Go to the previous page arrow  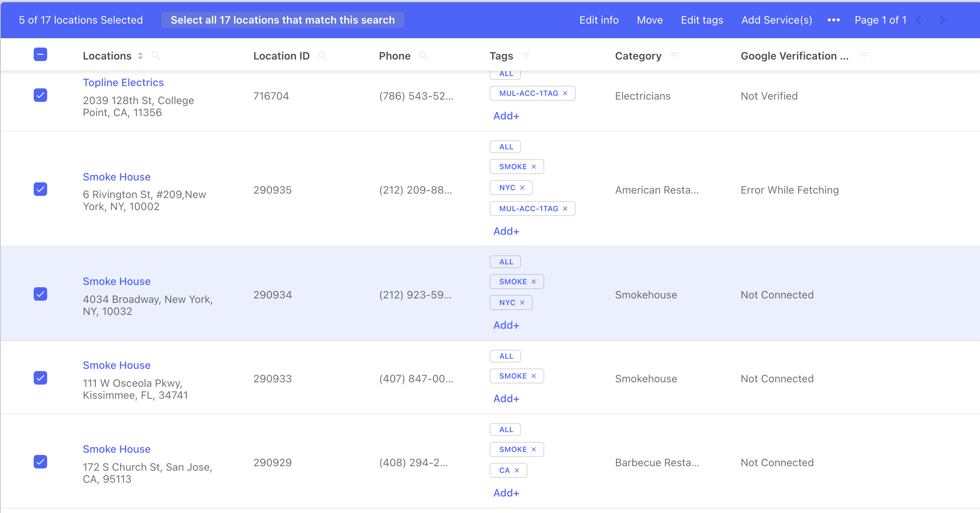(918, 20)
